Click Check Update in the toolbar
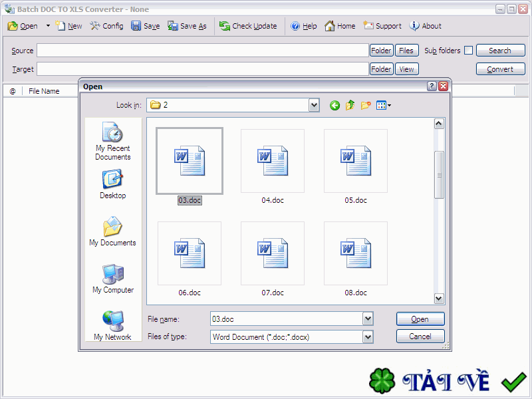Screen dimensions: 532x399 tap(248, 26)
